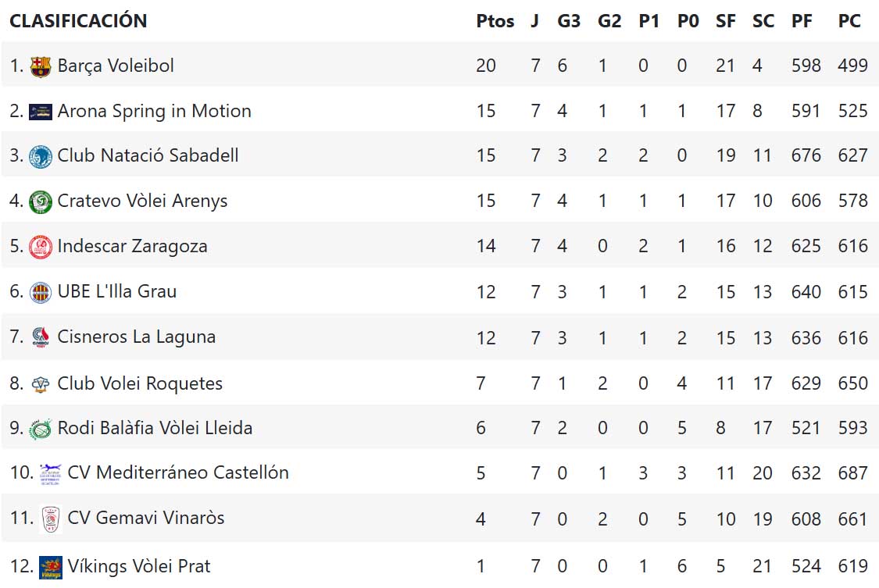Click the UBE L'Illa Grau crest

(x=41, y=292)
